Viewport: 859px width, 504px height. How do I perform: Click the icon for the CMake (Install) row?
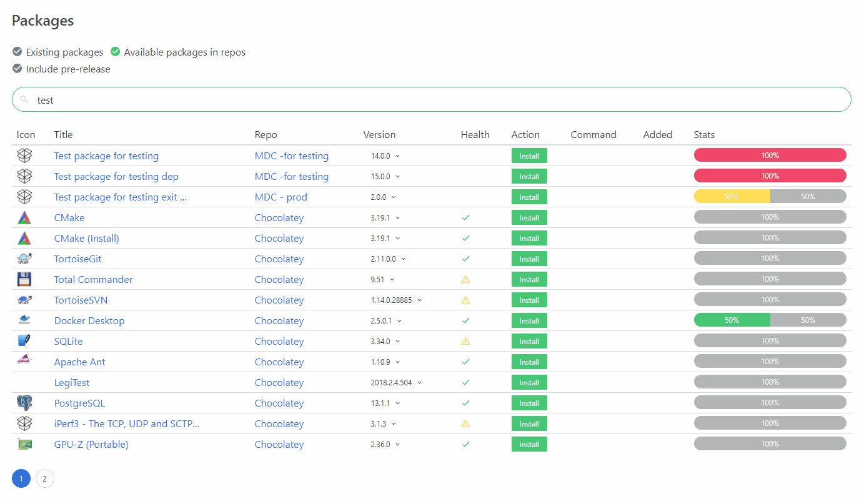coord(24,238)
